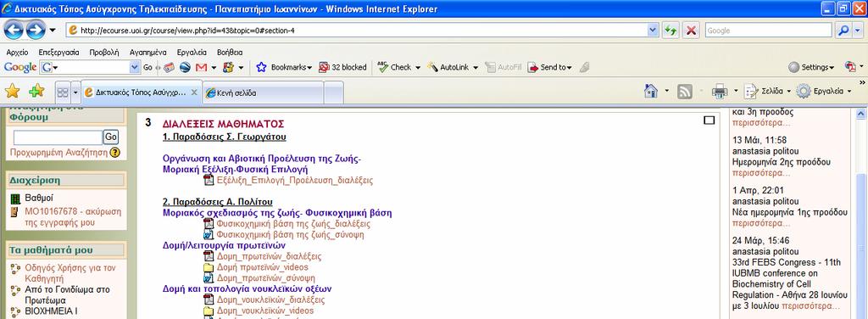Open the ΒΙΟΧΗΜΕΙΑ Ι course link

tap(51, 311)
